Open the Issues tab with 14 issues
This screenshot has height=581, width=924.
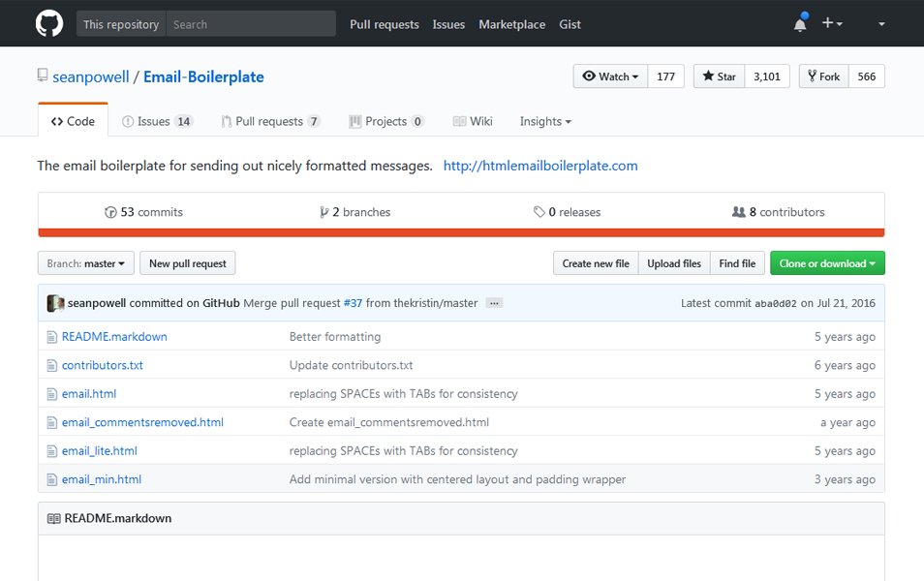click(x=157, y=121)
